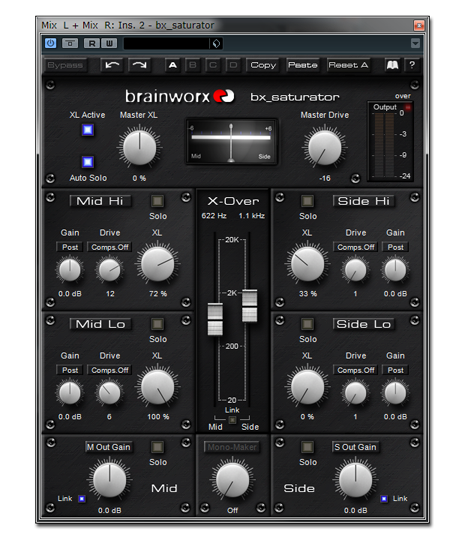This screenshot has height=540, width=465.
Task: Open Mid Hi Drive Comps.Off selector
Action: (x=110, y=247)
